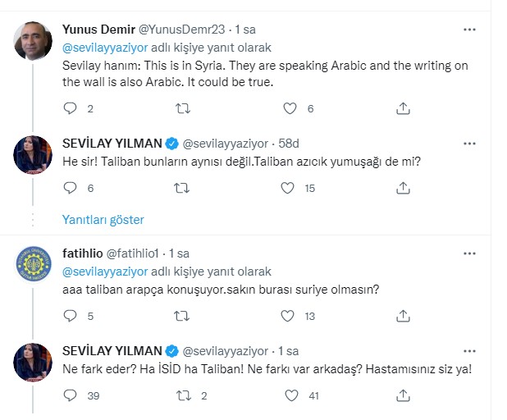Share Yunus Demir's tweet
This screenshot has width=507, height=420.
(x=403, y=108)
